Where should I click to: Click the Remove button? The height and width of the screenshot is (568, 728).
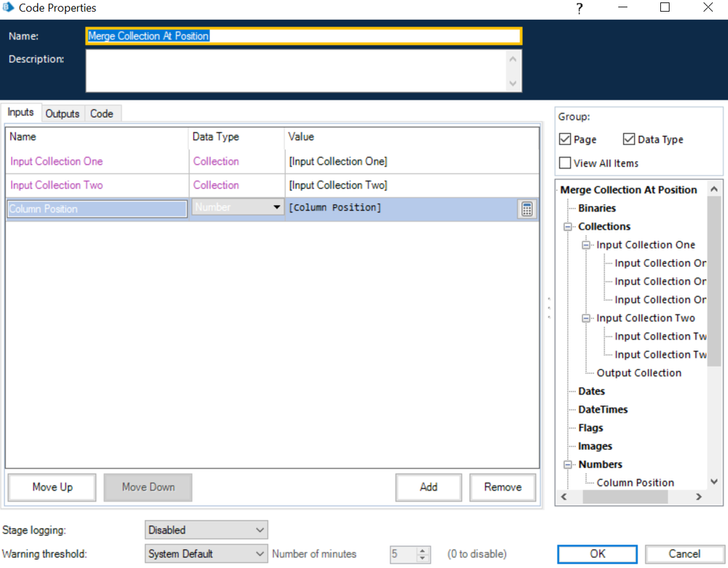point(503,487)
